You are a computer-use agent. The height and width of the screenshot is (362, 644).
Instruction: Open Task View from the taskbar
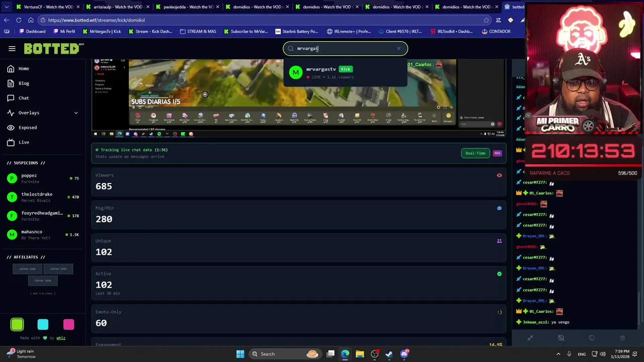[x=331, y=354]
